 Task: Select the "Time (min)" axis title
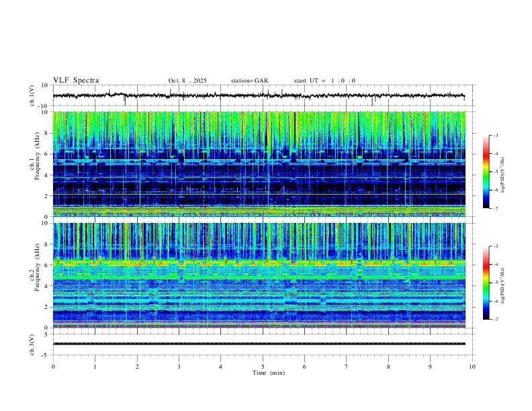tap(269, 373)
